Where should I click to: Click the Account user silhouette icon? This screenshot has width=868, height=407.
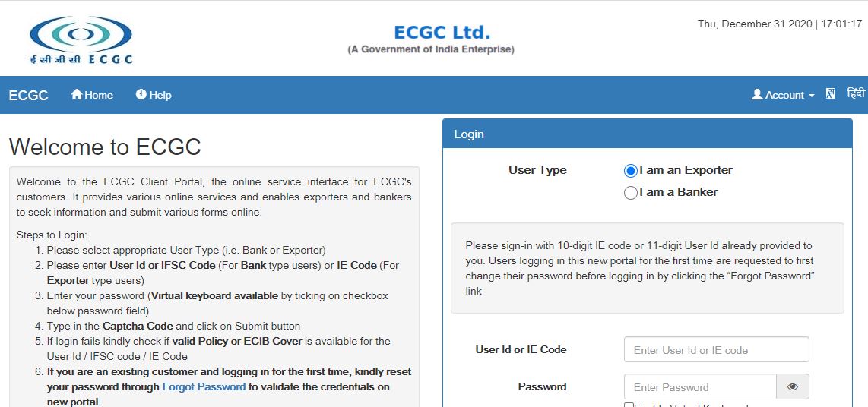(756, 95)
